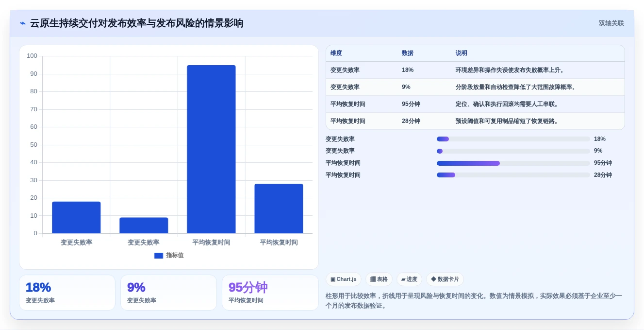Click the y-axis label 0

point(35,233)
